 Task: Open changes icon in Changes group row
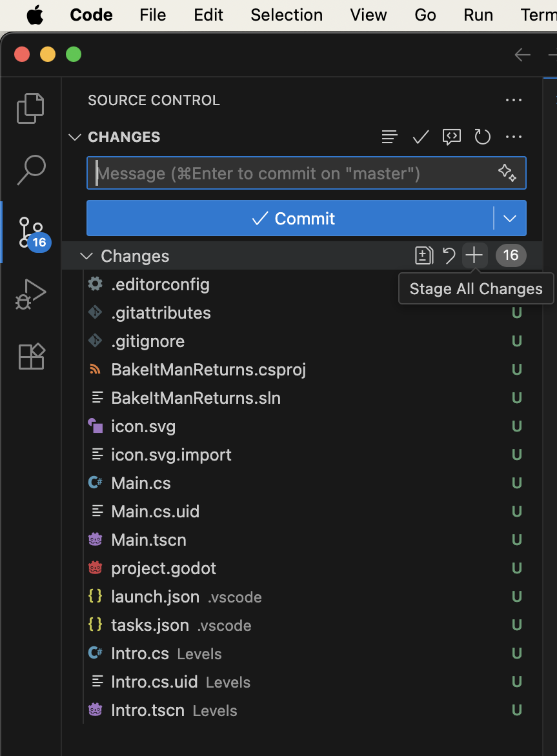(424, 255)
